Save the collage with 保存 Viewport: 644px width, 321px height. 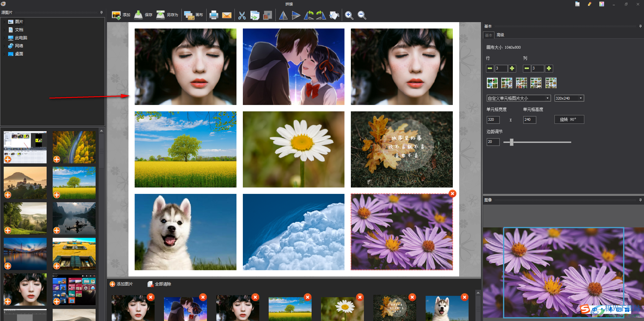[x=143, y=15]
